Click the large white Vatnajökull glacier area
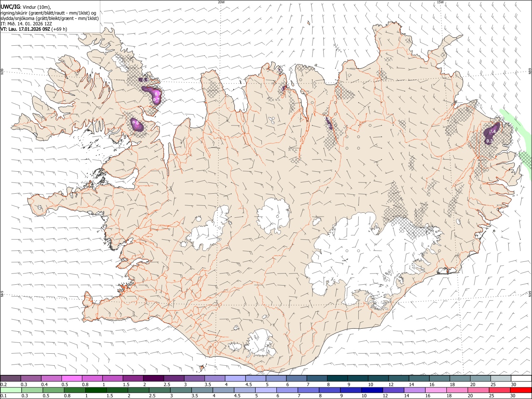The height and width of the screenshot is (399, 532). tap(349, 258)
